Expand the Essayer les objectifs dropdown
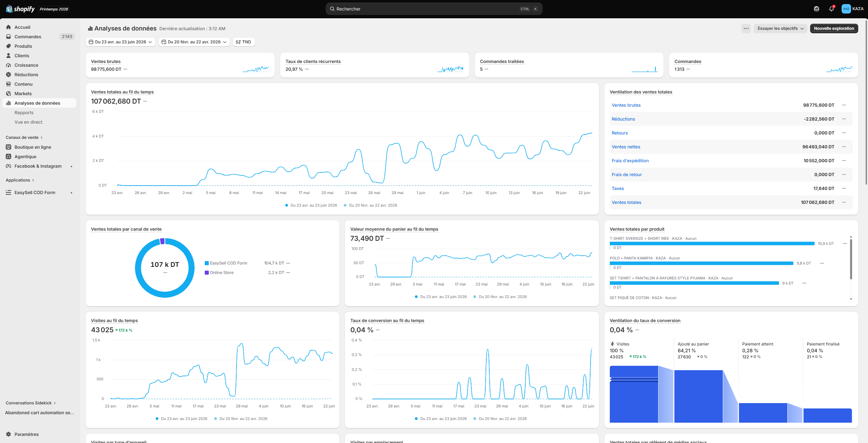 [780, 28]
